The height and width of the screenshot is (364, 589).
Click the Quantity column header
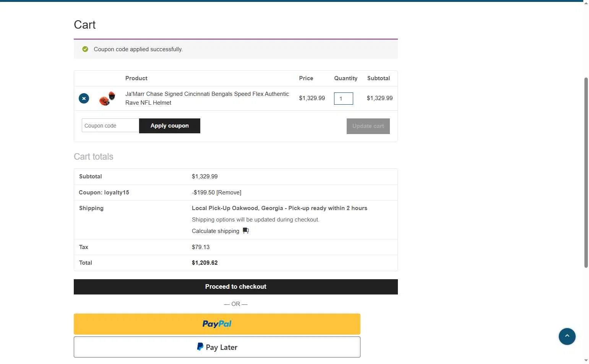pyautogui.click(x=346, y=78)
